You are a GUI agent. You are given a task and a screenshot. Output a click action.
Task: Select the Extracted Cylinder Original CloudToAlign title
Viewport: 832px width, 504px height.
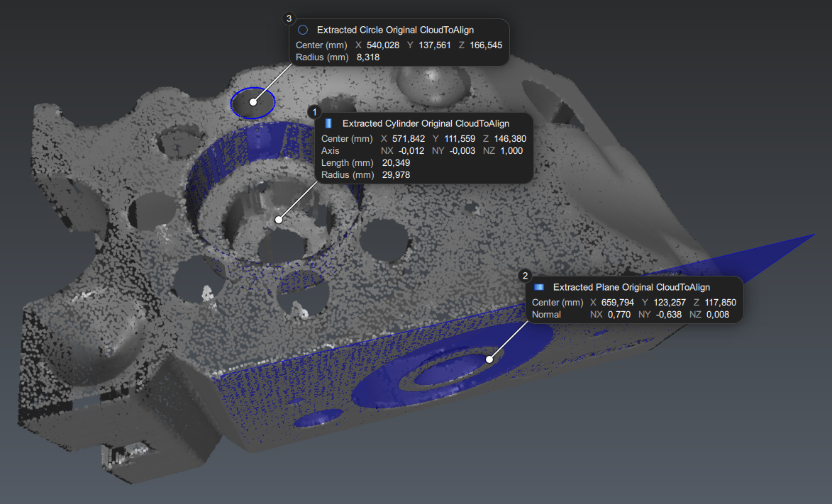426,123
